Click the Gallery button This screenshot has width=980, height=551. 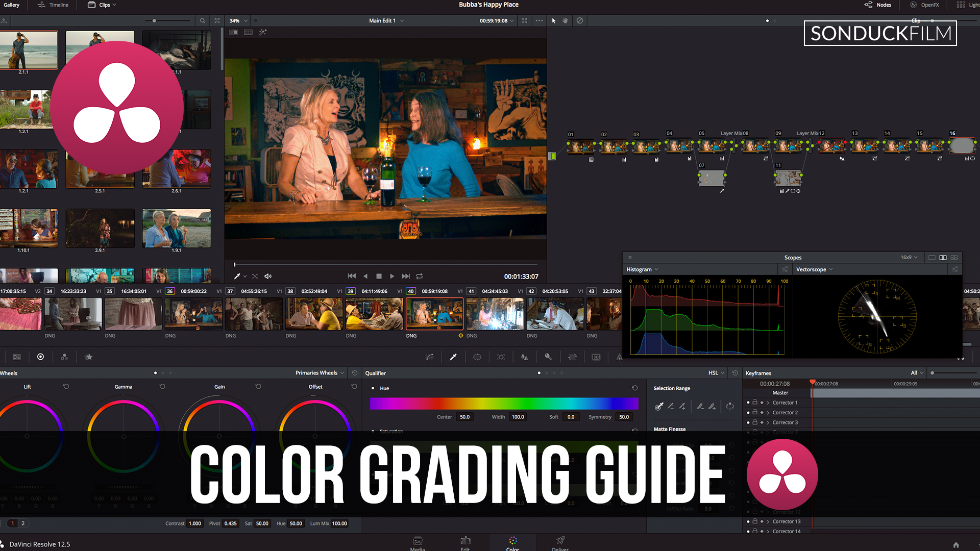[11, 5]
